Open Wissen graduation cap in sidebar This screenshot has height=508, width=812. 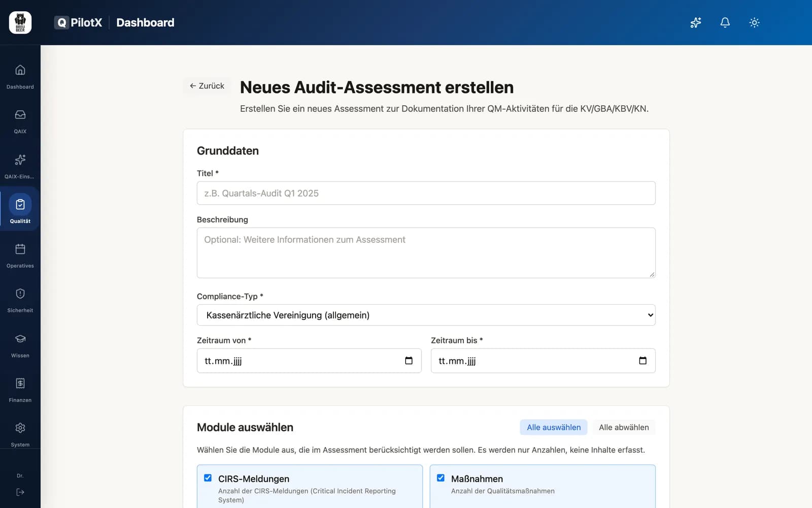(20, 345)
